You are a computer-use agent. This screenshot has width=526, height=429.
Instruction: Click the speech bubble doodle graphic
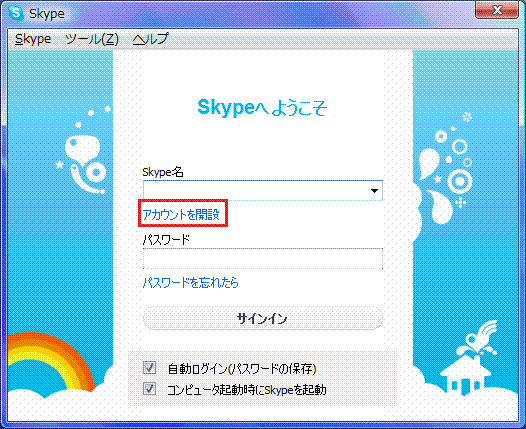(x=83, y=148)
